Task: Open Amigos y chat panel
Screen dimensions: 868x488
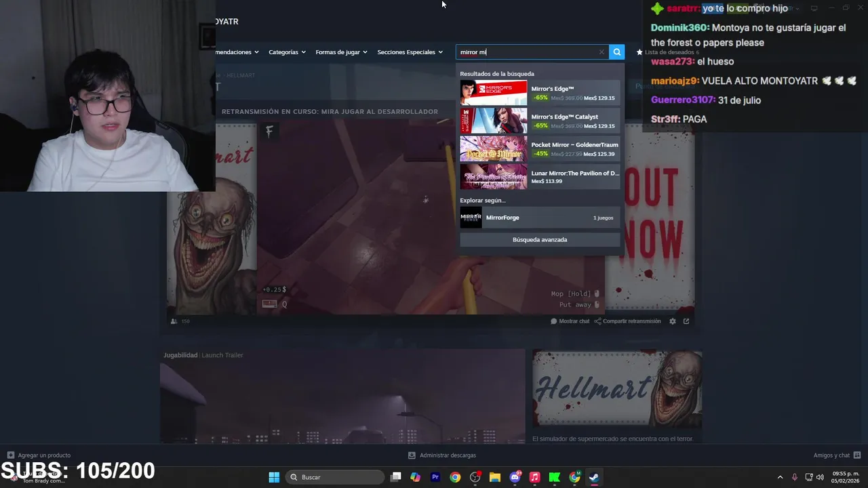Action: (x=837, y=455)
